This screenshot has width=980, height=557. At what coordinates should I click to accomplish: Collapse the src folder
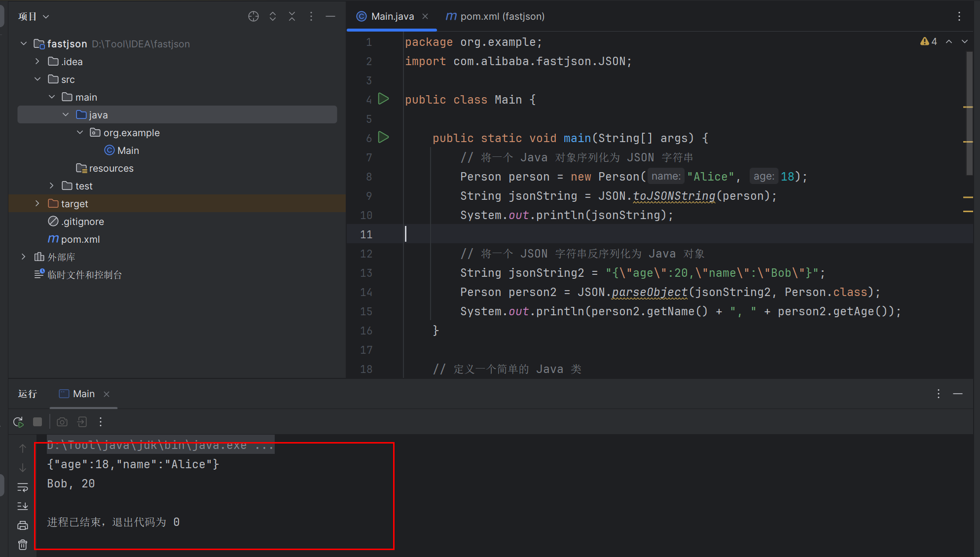37,79
